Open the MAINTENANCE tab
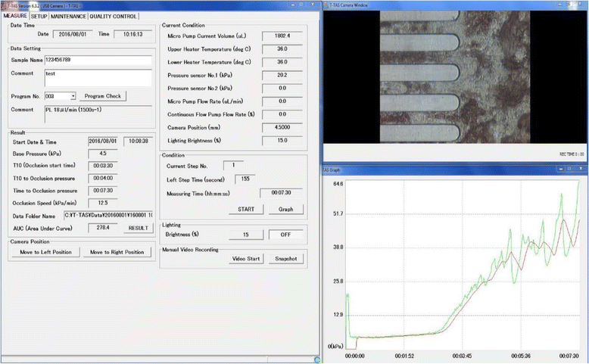The image size is (589, 364). tap(68, 15)
